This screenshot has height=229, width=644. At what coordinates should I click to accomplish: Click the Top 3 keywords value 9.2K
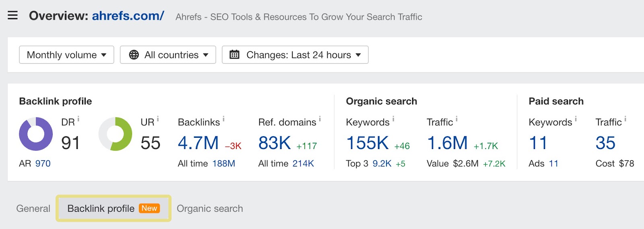(382, 164)
